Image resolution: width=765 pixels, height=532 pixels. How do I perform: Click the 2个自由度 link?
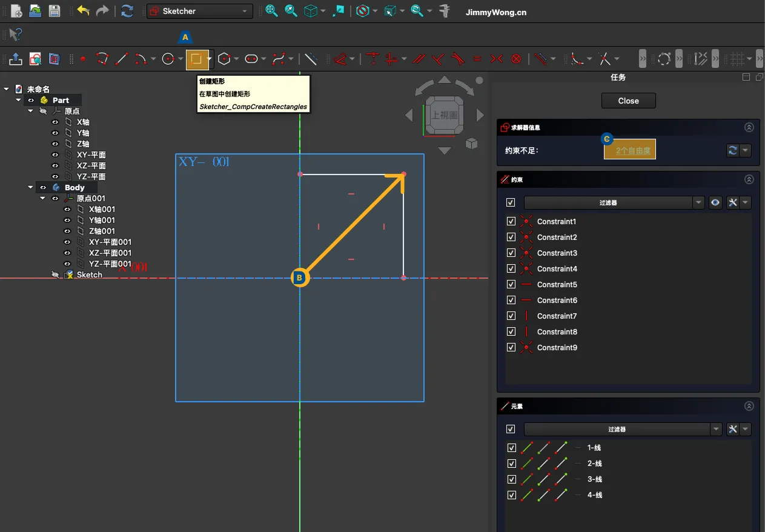pos(633,151)
